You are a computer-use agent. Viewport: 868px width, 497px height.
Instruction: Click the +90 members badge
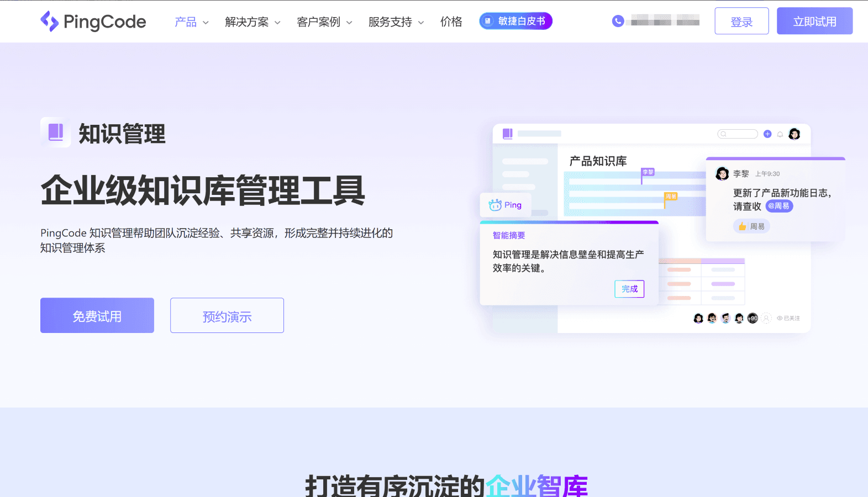pyautogui.click(x=753, y=318)
